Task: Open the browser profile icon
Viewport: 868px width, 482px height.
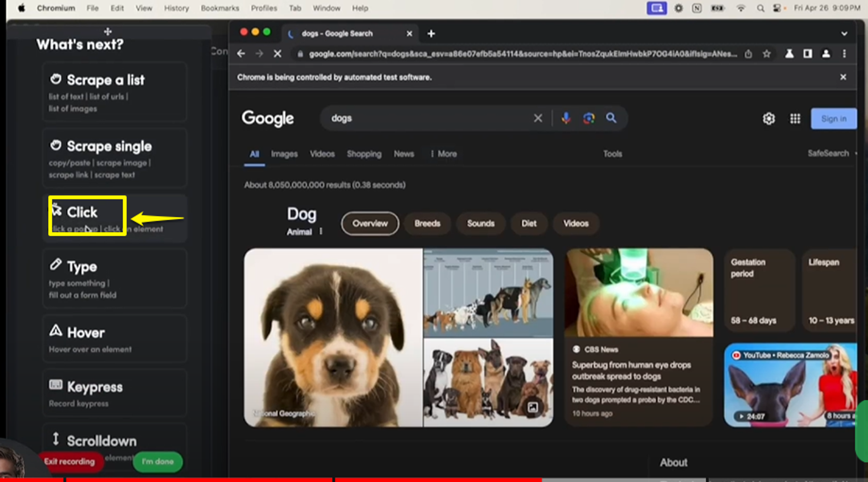Action: (x=826, y=54)
